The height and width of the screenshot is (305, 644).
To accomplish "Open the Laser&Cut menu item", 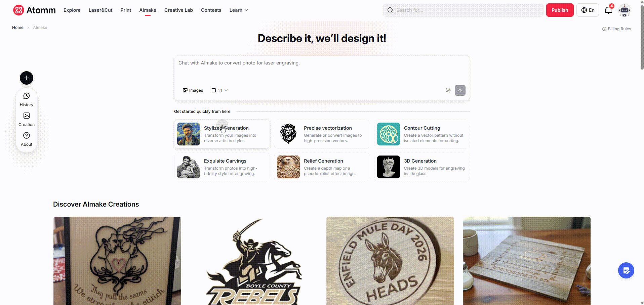I will (100, 10).
